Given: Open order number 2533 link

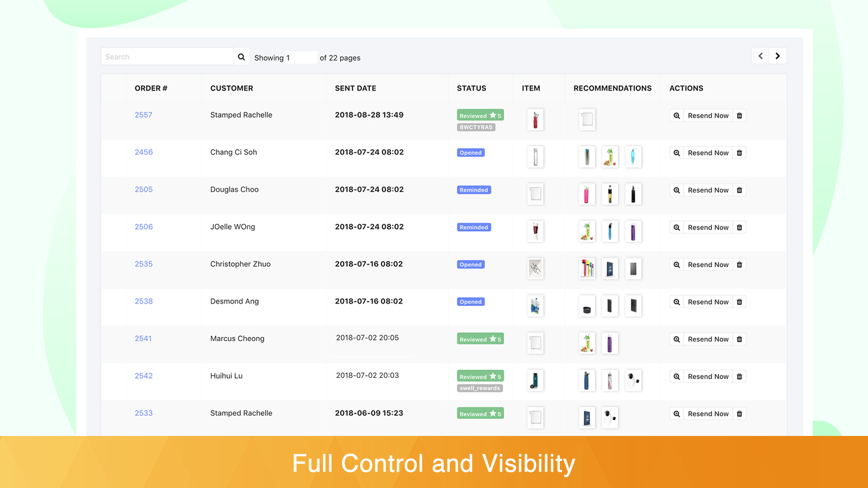Looking at the screenshot, I should (x=144, y=413).
